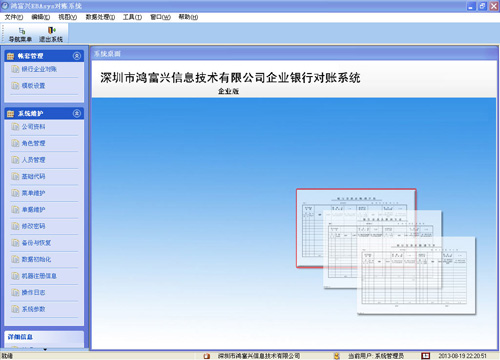Click 深圳市鸿富兴信息技术有限公司 in status bar
This screenshot has height=360, width=500.
tap(259, 356)
